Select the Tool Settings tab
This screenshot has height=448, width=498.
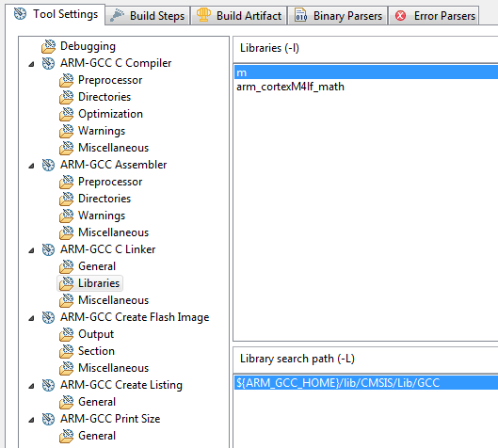[x=56, y=14]
